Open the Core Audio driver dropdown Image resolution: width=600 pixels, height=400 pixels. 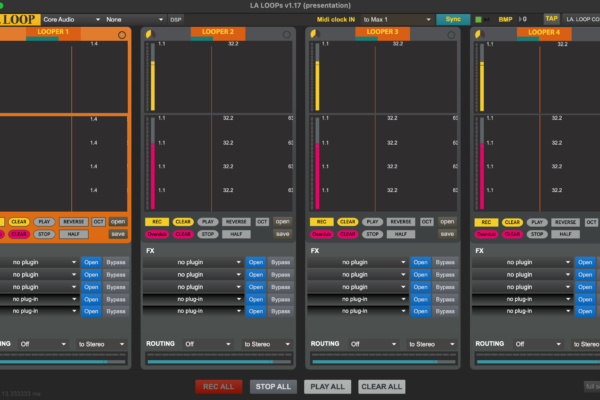tap(70, 19)
